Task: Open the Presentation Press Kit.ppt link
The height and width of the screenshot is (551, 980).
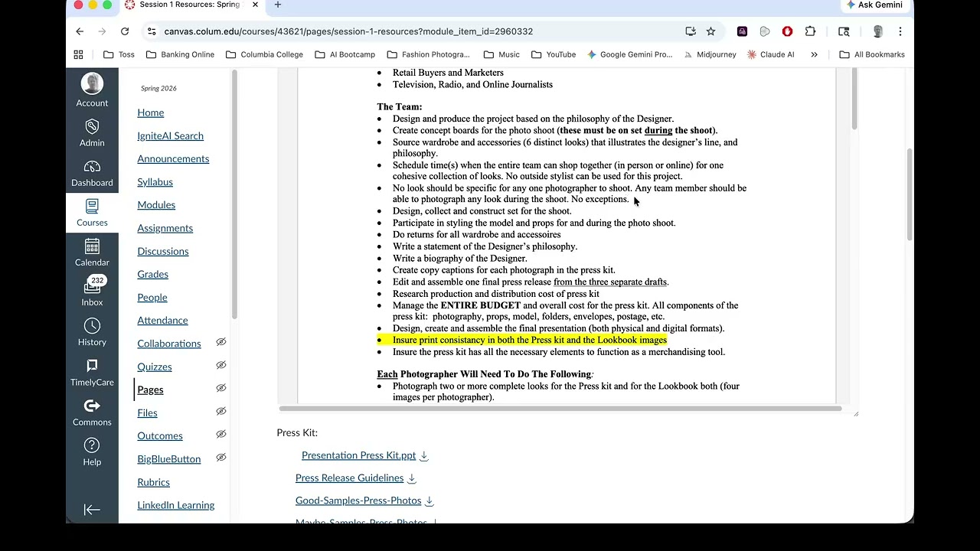Action: coord(358,455)
